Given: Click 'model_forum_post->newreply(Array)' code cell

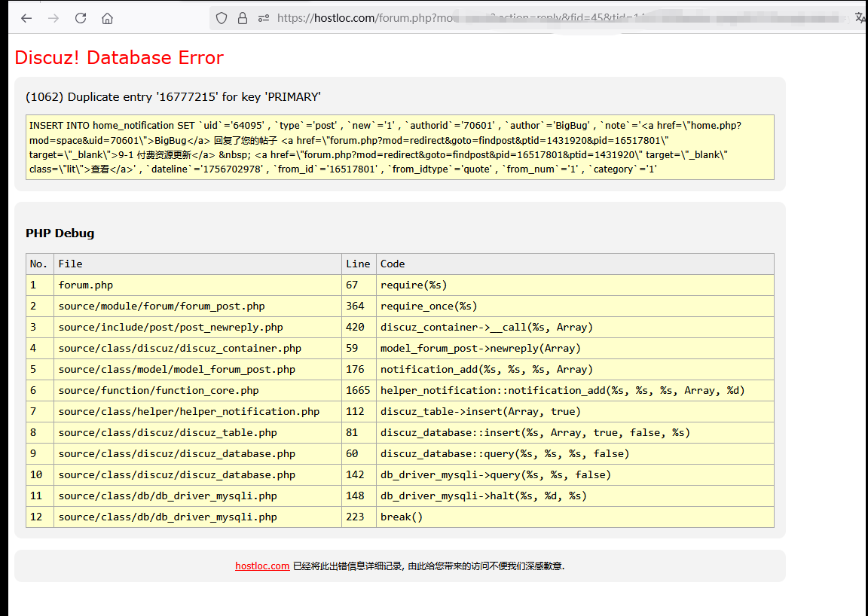Looking at the screenshot, I should click(x=575, y=348).
